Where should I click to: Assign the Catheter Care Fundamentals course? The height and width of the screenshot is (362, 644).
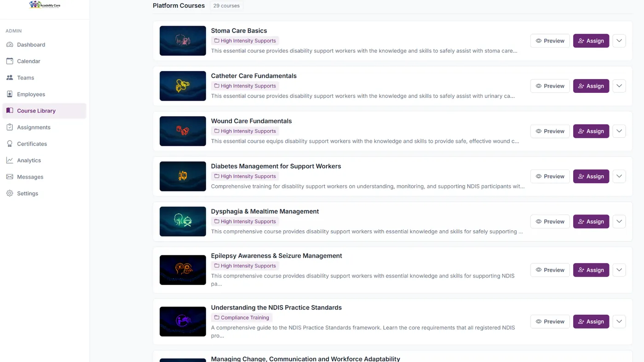(591, 86)
